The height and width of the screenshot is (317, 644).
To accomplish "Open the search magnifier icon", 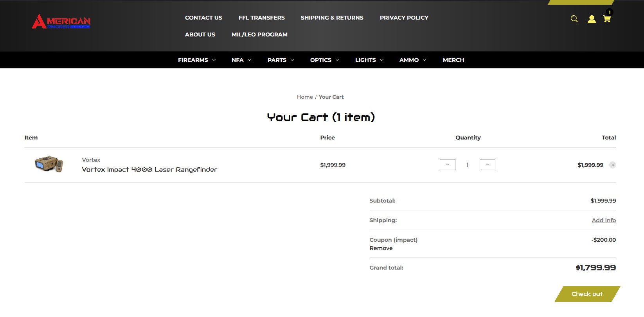I will click(574, 19).
